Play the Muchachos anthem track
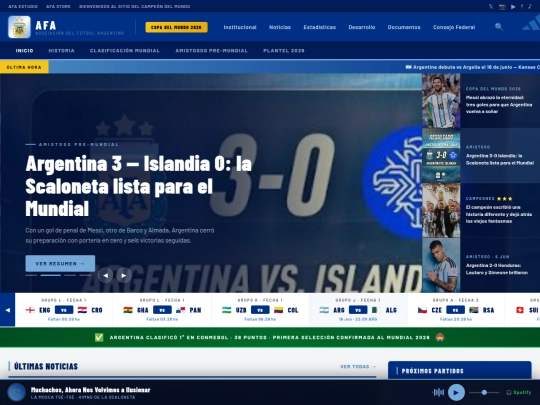Screen dimensions: 540x405 point(456,392)
